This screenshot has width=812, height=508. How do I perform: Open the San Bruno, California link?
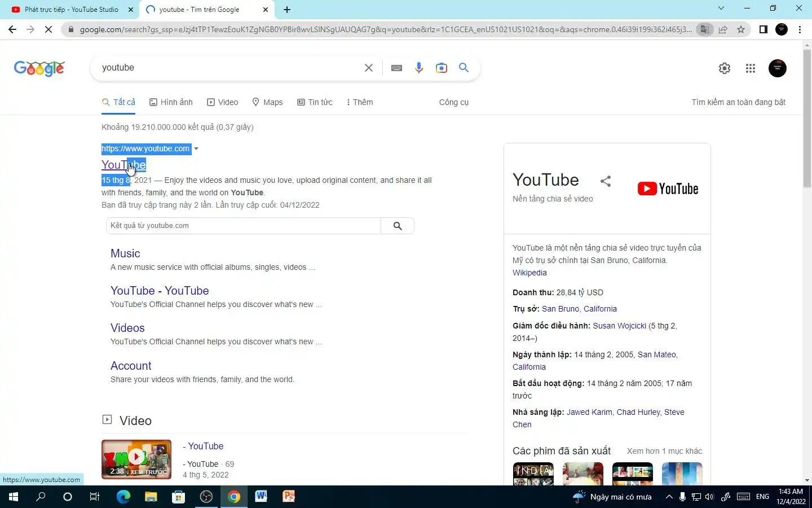point(579,309)
